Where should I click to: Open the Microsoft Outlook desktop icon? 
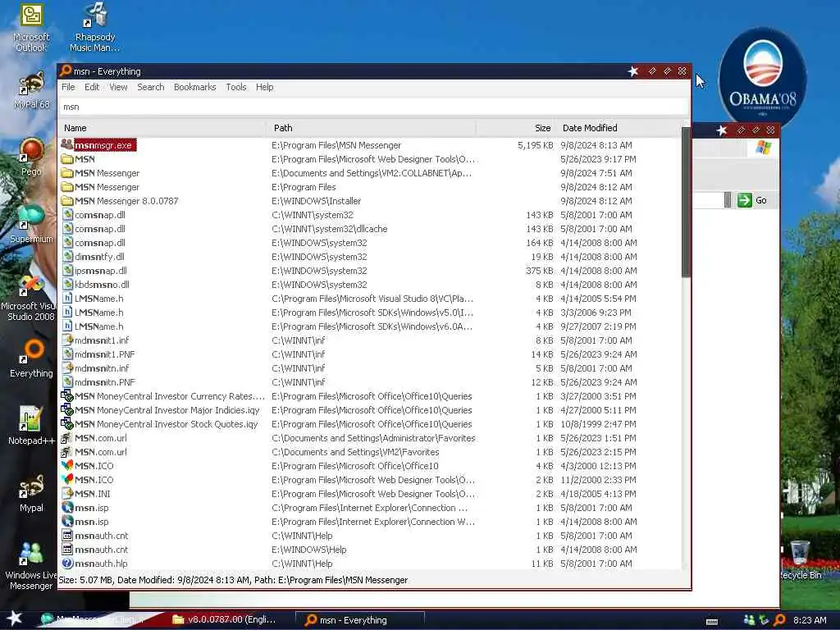click(x=31, y=28)
